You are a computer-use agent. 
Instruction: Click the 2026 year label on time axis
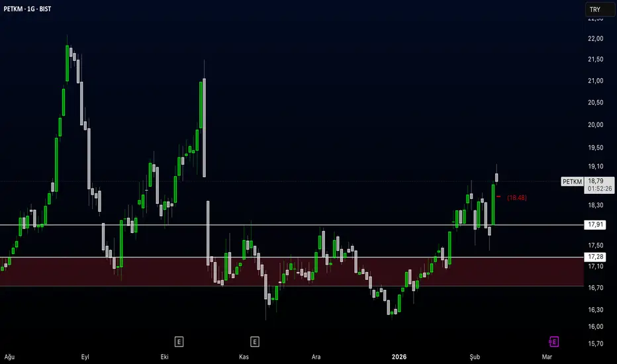click(399, 357)
